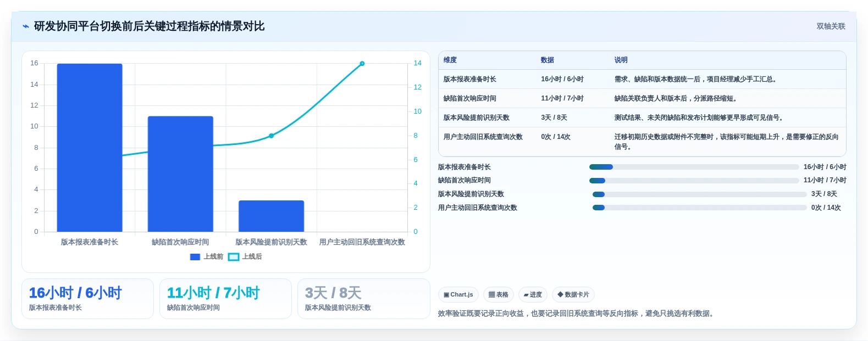The image size is (868, 341).
Task: Click the 数据 column header
Action: (x=548, y=60)
